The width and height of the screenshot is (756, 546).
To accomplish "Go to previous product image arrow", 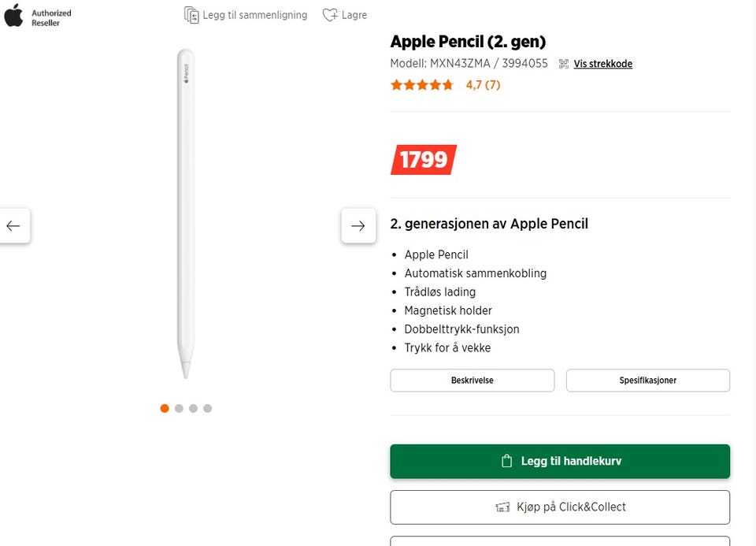I will pos(13,226).
